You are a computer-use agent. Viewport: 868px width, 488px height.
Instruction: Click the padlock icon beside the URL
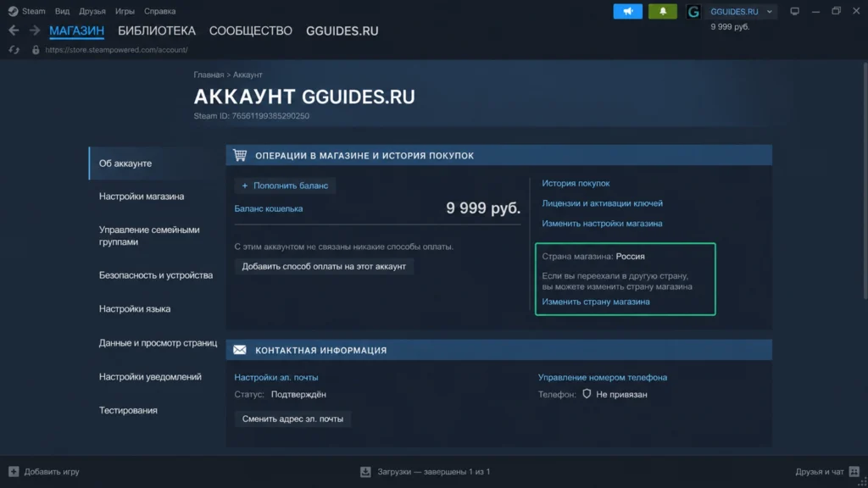click(x=36, y=50)
